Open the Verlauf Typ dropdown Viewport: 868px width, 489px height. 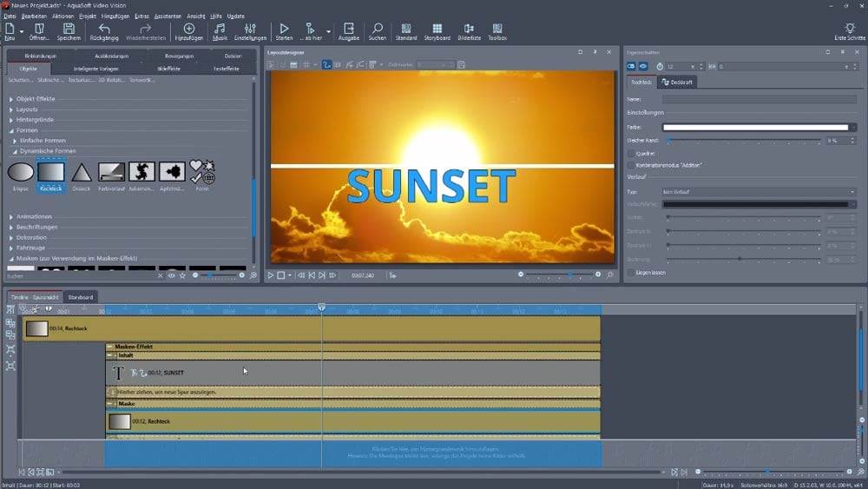point(759,191)
